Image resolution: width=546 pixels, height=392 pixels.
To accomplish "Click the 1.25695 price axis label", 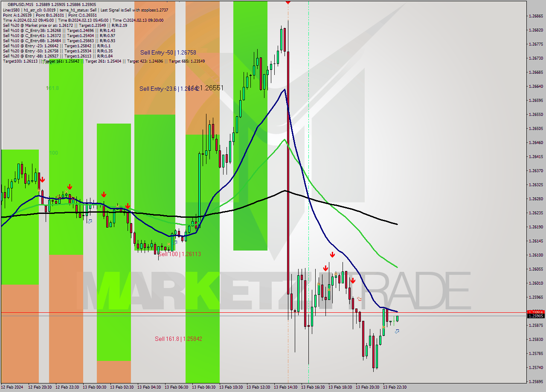I will (536, 381).
